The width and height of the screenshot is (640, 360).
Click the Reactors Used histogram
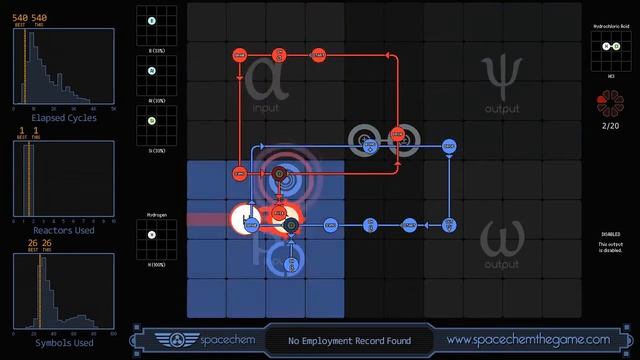tap(64, 179)
